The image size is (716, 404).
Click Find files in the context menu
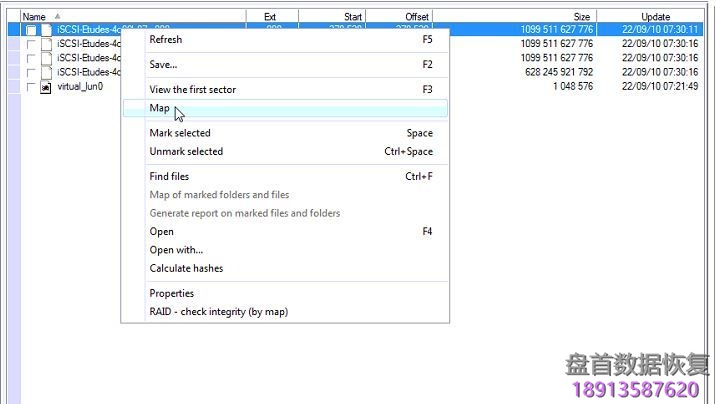coord(169,176)
